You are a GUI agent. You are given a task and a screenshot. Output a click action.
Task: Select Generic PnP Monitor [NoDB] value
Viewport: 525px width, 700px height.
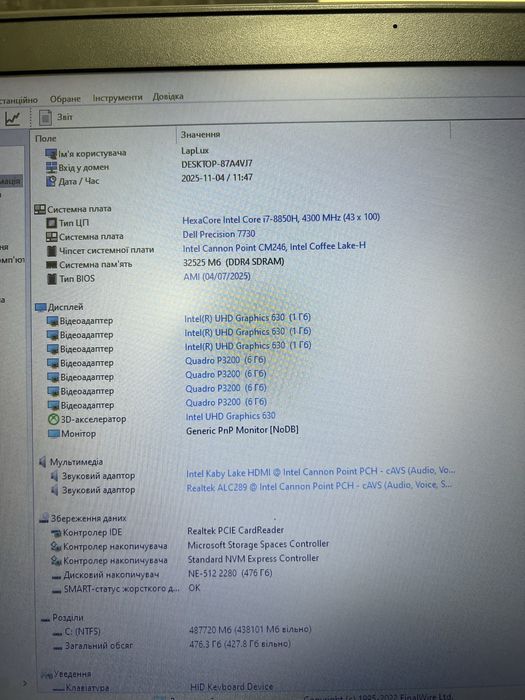click(242, 430)
